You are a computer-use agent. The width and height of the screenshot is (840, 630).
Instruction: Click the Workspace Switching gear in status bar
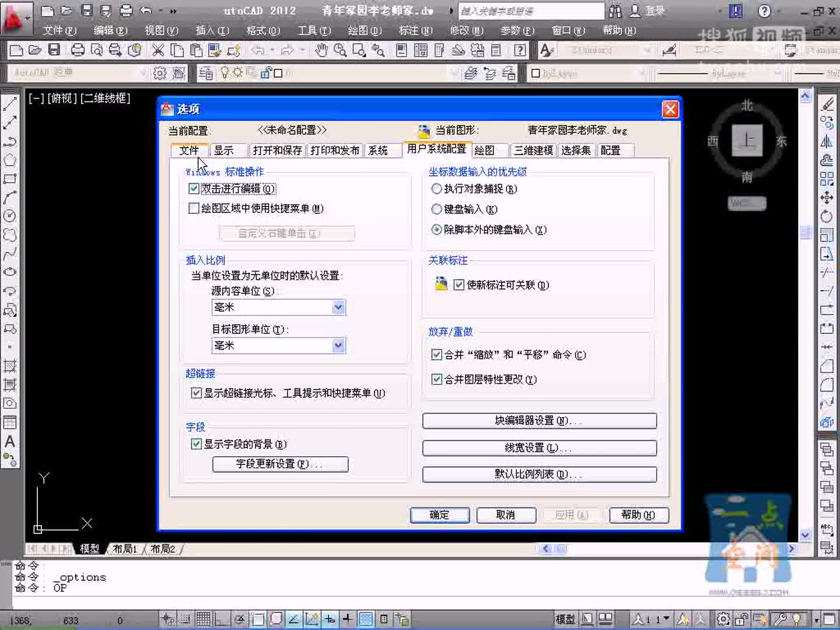point(723,619)
